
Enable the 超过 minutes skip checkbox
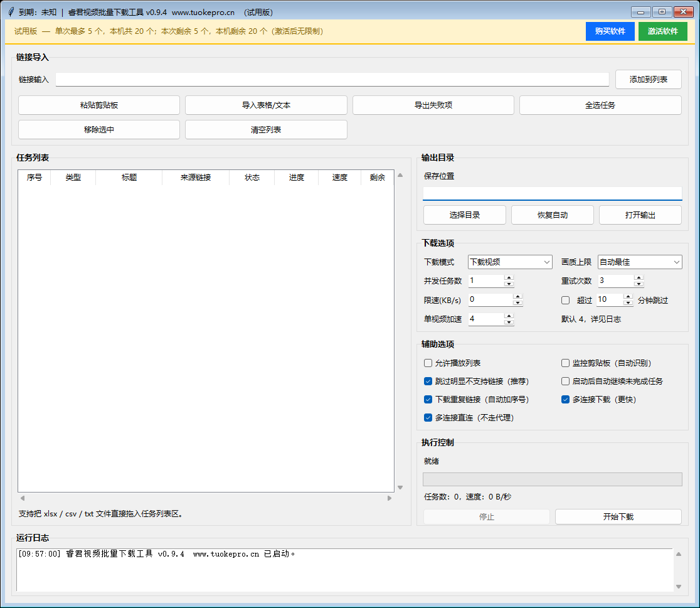tap(565, 300)
